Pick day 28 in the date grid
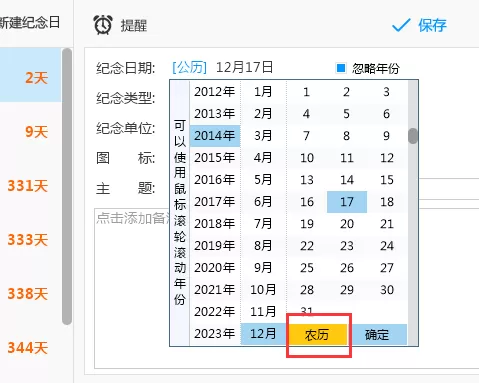The width and height of the screenshot is (479, 383). [x=307, y=290]
